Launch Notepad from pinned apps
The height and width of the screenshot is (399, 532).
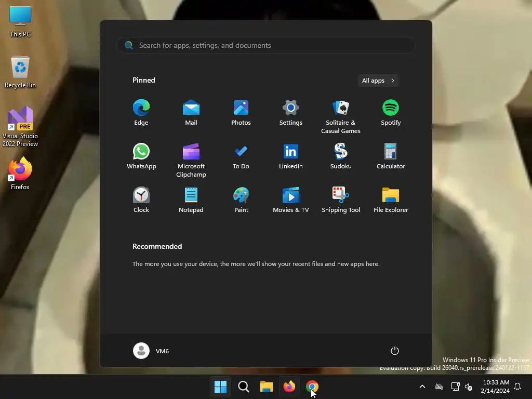click(x=191, y=200)
